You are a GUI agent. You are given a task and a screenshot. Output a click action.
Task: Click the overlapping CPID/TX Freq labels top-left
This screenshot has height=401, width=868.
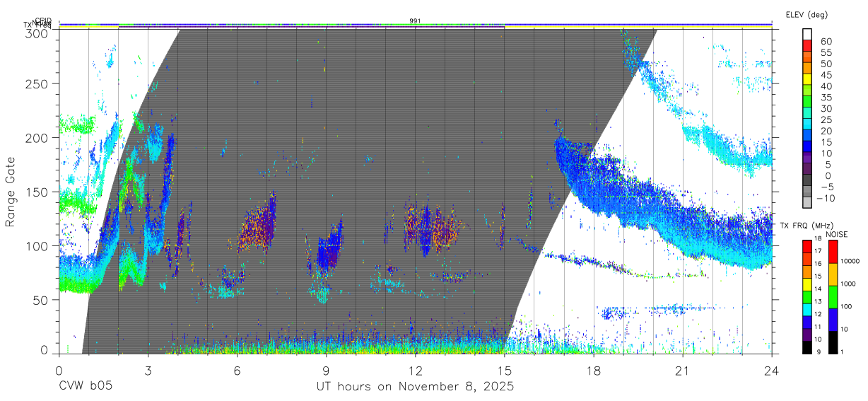point(37,23)
